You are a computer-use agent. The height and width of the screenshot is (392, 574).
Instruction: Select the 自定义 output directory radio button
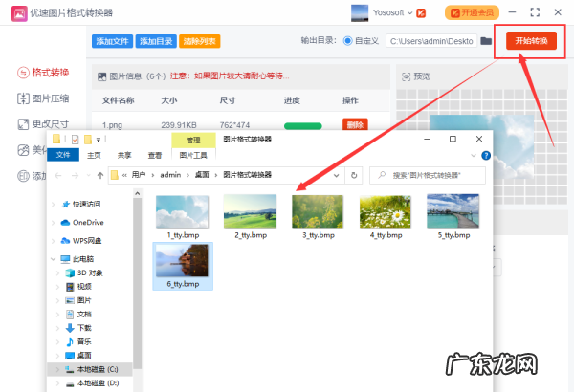[x=349, y=42]
